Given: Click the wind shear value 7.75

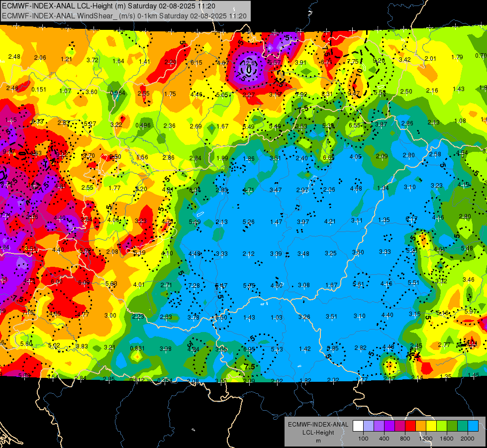Looking at the screenshot, I should point(353,62).
